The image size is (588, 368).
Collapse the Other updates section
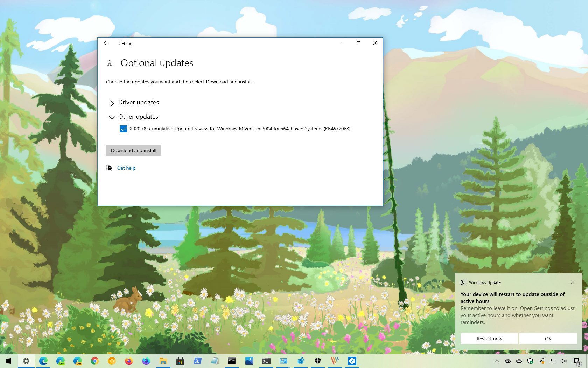pyautogui.click(x=112, y=117)
